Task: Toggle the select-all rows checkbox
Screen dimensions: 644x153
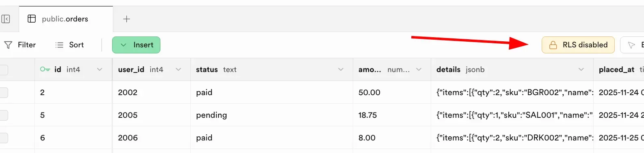Action: 3,70
